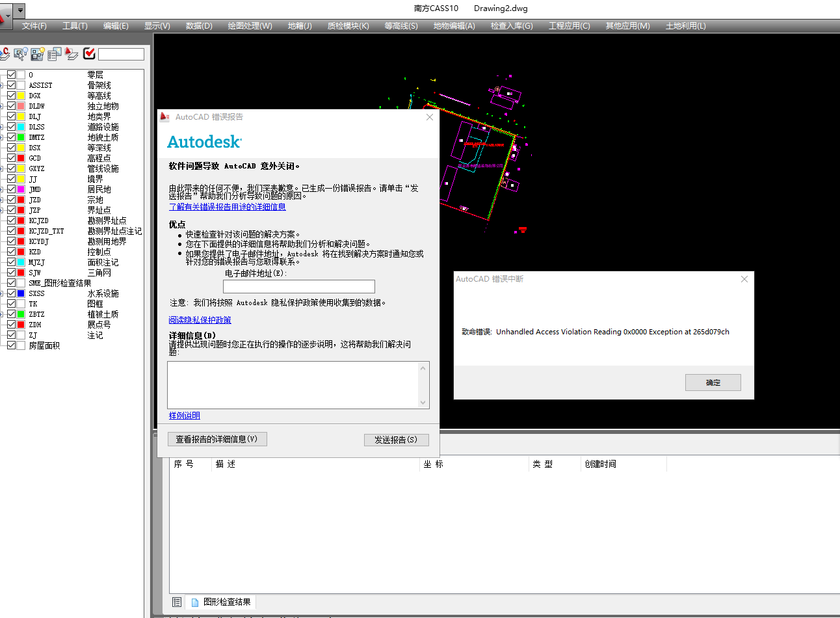Focus the layer filter text box
Viewport: 840px width, 618px height.
coord(121,54)
